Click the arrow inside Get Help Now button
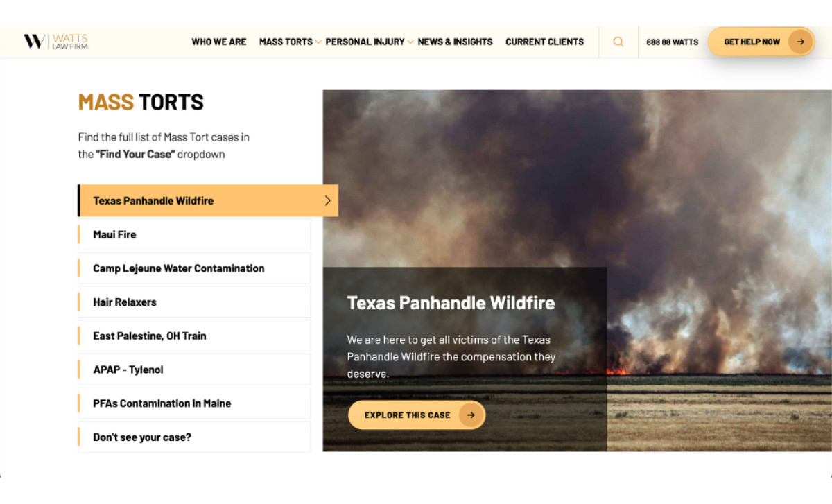Screen dimensions: 832x504 pyautogui.click(x=801, y=42)
